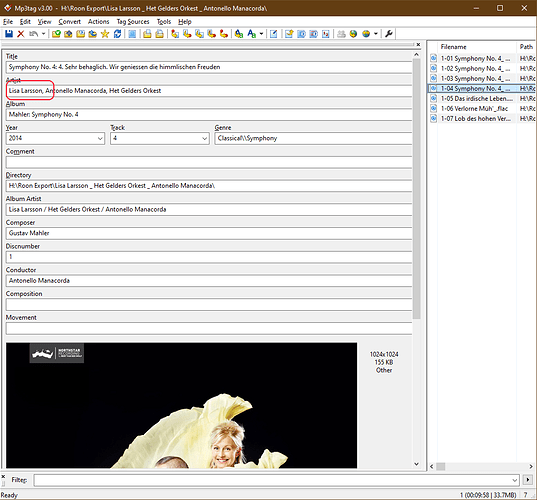This screenshot has height=500, width=537.
Task: Click into the Discnumber field
Action: coord(209,257)
